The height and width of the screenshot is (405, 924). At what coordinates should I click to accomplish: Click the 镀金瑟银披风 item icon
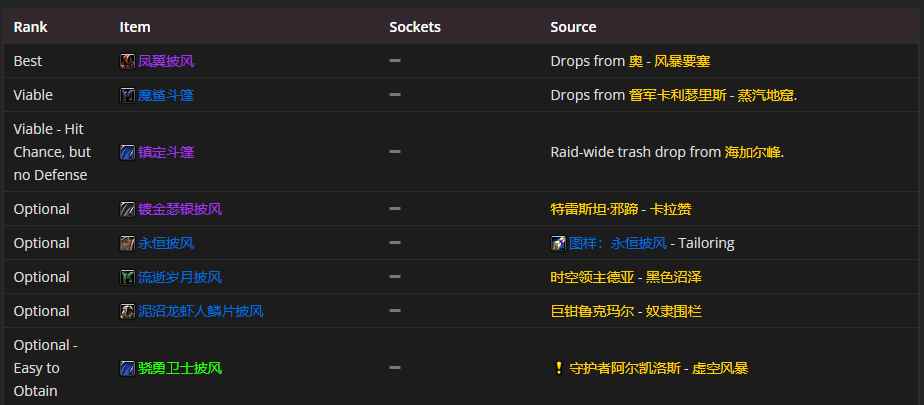127,209
